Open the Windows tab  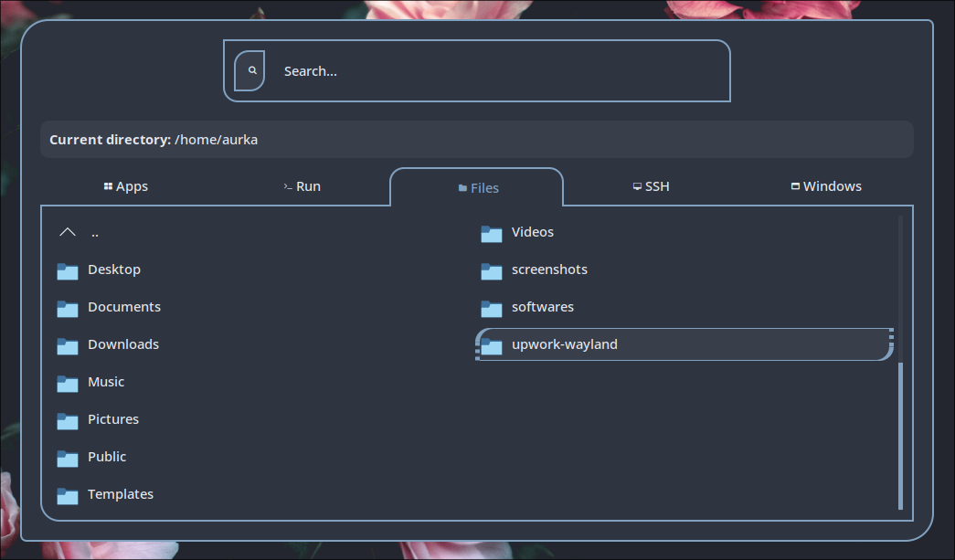[826, 186]
